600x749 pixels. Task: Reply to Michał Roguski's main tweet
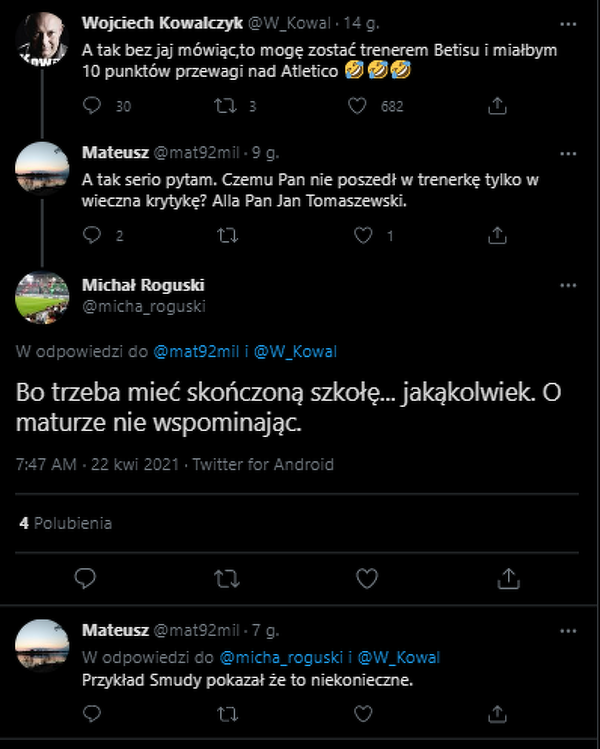[x=86, y=578]
